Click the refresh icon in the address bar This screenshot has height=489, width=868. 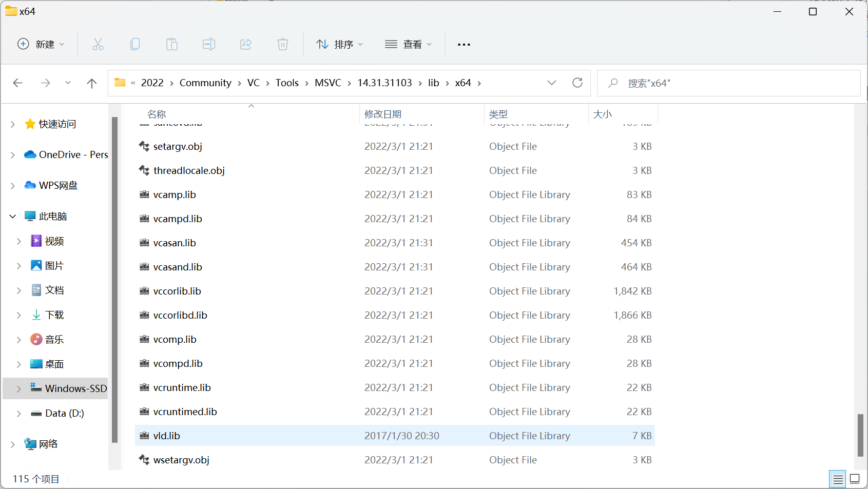click(577, 83)
